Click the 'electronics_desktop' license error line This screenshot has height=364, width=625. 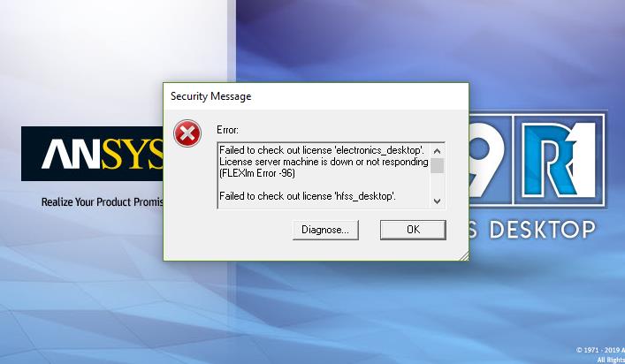coord(322,150)
